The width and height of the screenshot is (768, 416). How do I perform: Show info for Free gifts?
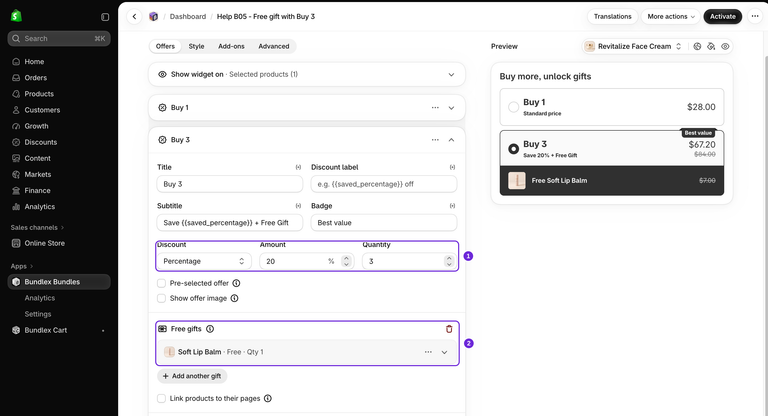(x=210, y=329)
